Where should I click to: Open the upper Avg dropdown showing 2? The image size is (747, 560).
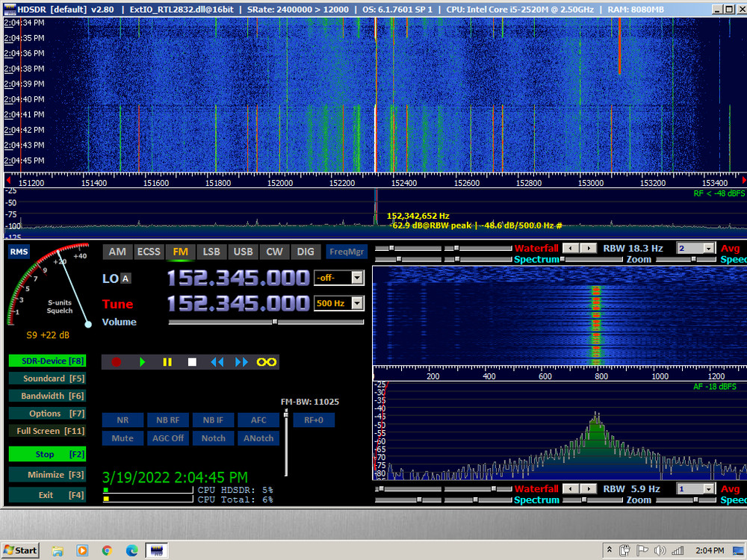[707, 248]
